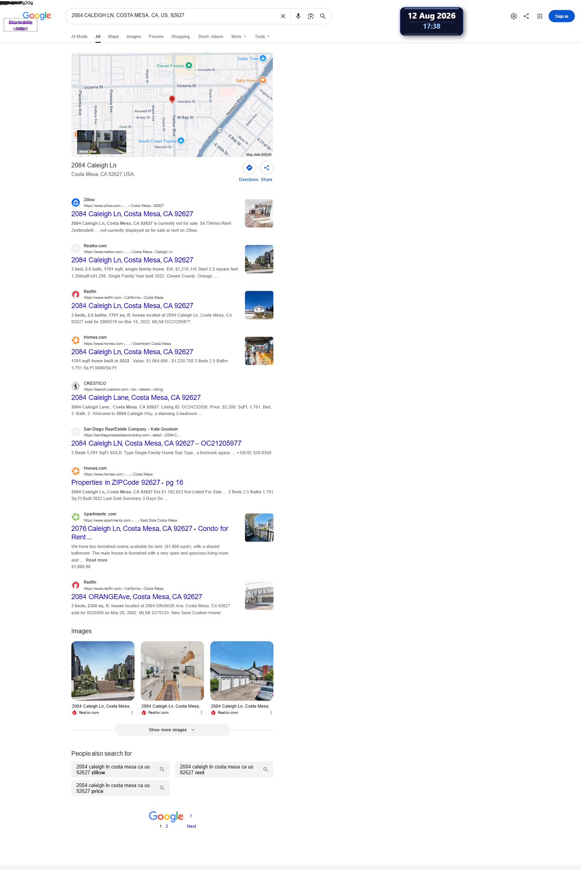
Task: Expand Show more images
Action: [172, 730]
